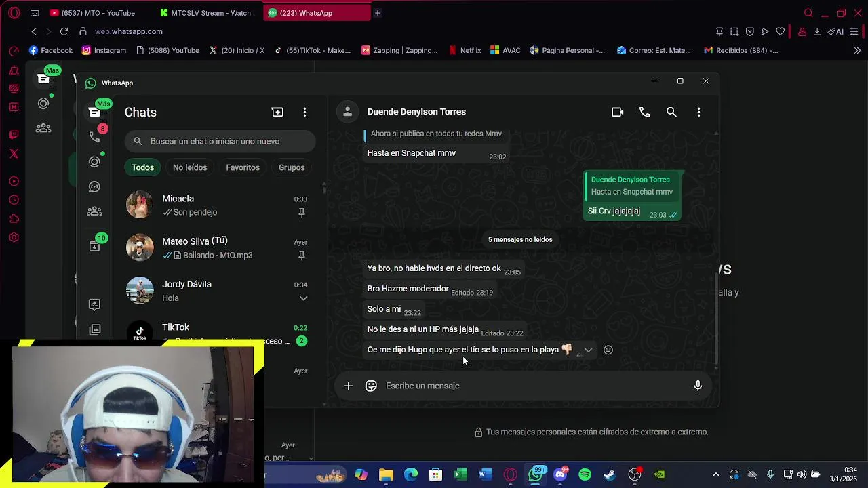Open the Micaela profile picture
Image resolution: width=868 pixels, height=488 pixels.
click(140, 205)
